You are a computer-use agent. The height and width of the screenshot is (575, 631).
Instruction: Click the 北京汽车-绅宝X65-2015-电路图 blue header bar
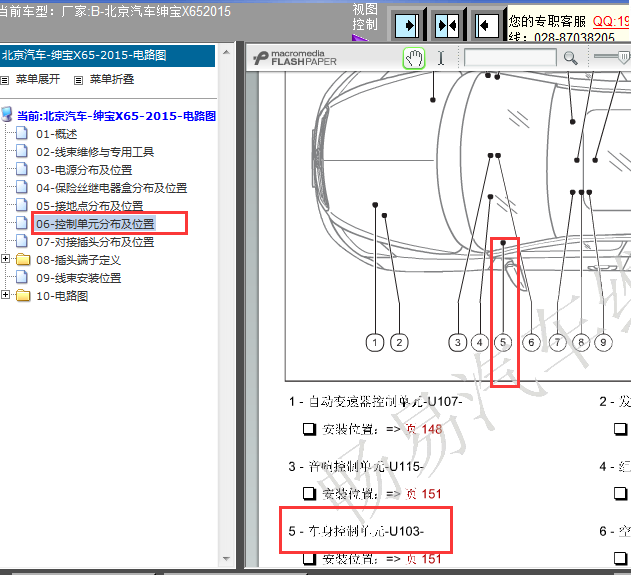[107, 56]
